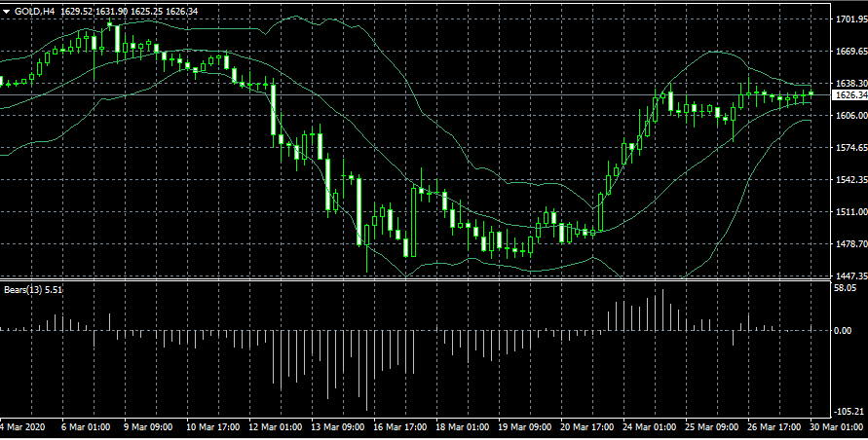
Task: Click the 26 Mar 17:00 time label
Action: [x=775, y=427]
